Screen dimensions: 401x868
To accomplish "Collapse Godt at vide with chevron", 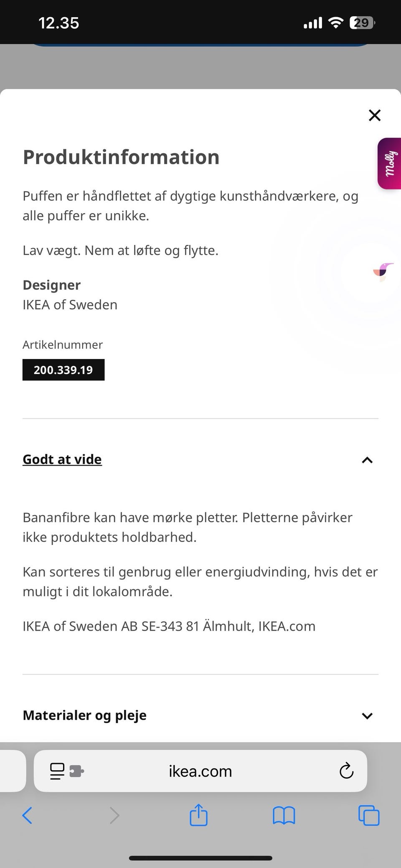I will point(367,460).
